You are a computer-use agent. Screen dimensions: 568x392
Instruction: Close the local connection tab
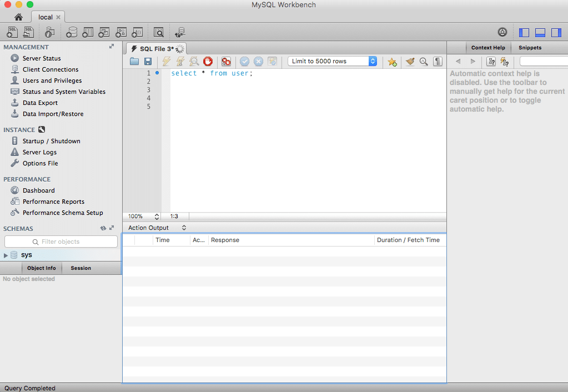coord(58,17)
